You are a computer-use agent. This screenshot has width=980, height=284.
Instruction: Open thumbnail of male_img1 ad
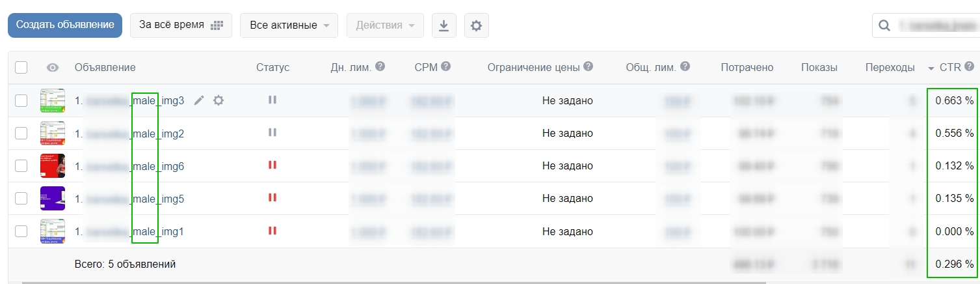53,231
